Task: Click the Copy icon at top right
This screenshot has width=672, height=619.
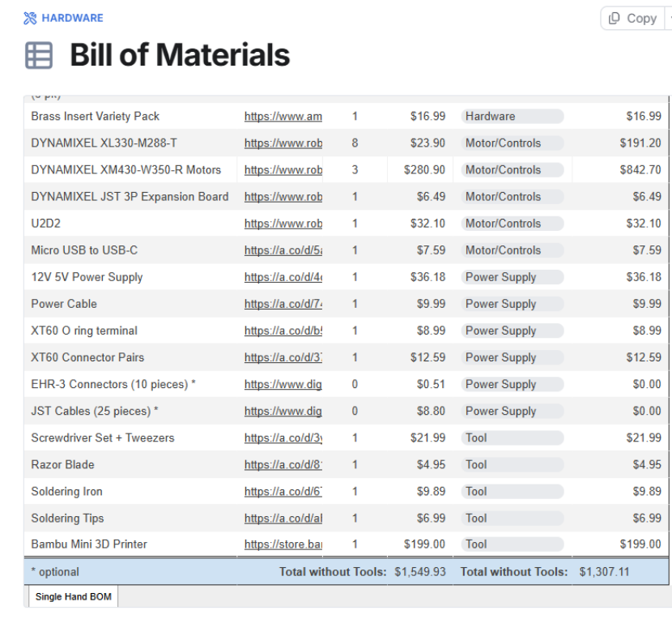Action: [x=615, y=18]
